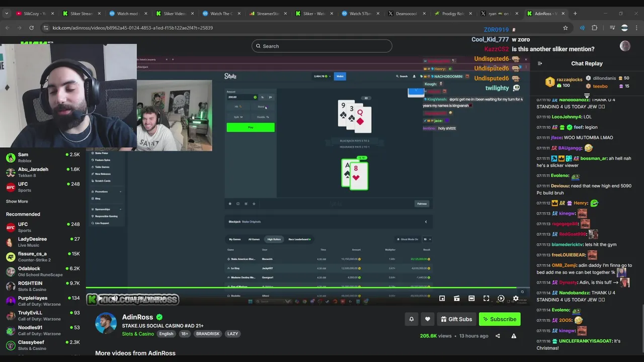Mute the video player volume
The image size is (644, 362).
(x=115, y=299)
